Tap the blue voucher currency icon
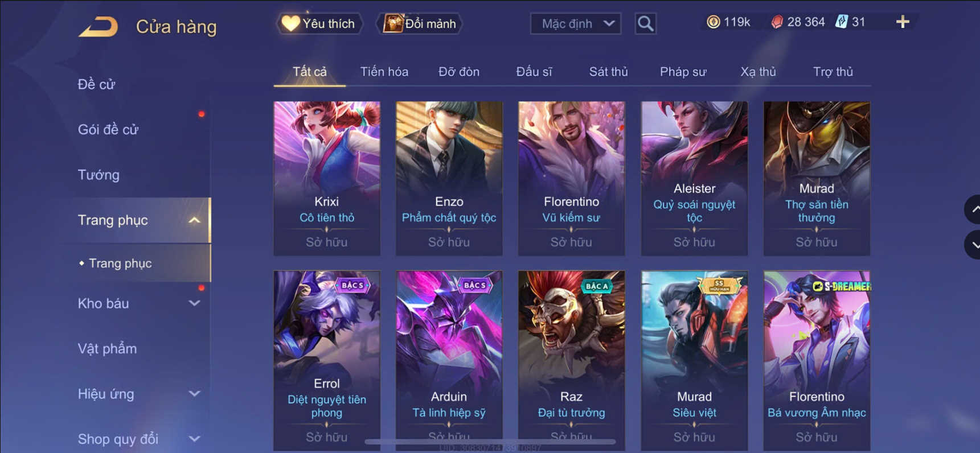Viewport: 980px width, 453px height. pos(841,22)
